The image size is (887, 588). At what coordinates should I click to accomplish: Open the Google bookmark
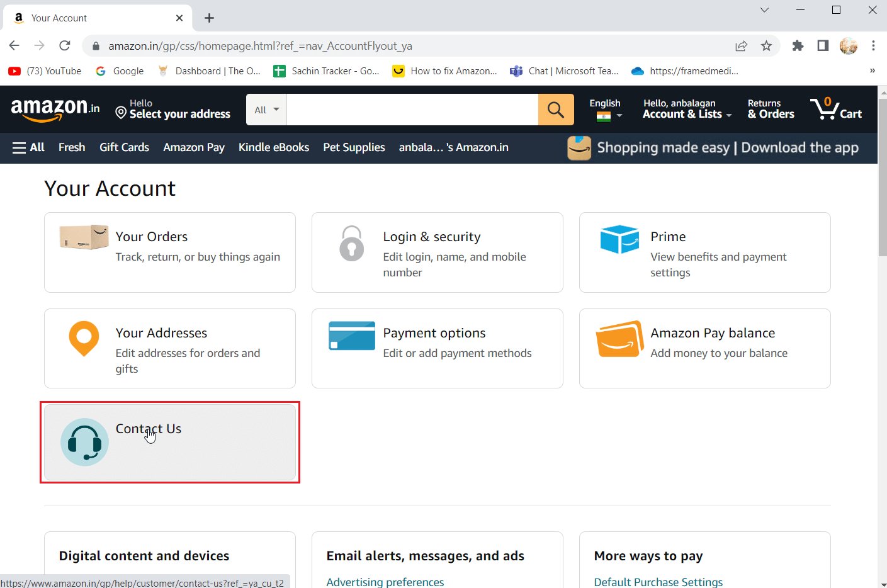coord(120,71)
